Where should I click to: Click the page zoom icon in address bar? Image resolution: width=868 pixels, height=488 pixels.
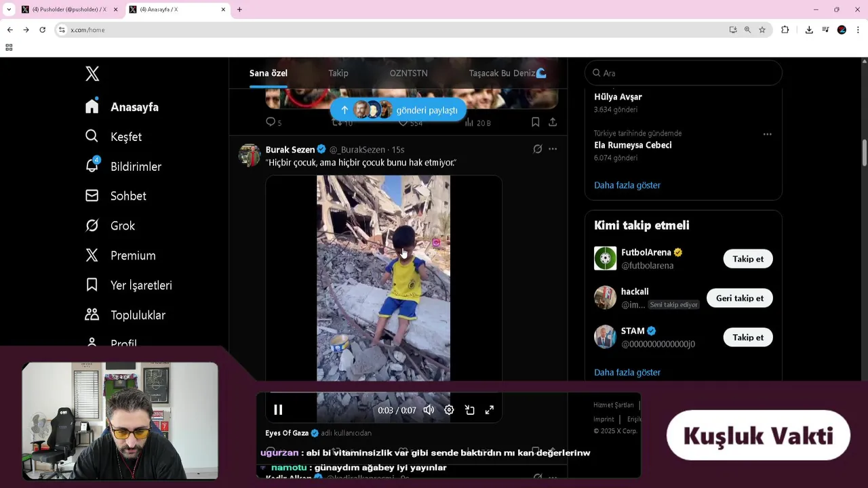pyautogui.click(x=747, y=30)
